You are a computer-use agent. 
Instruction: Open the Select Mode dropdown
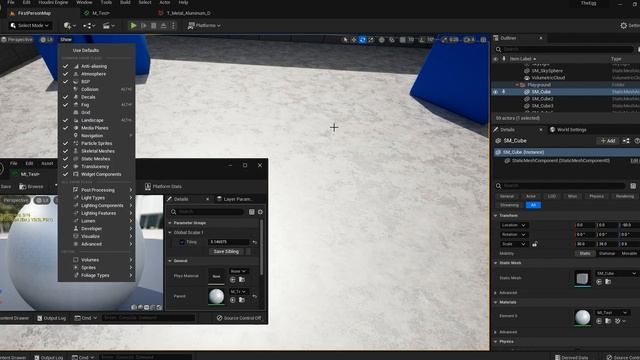tap(29, 25)
